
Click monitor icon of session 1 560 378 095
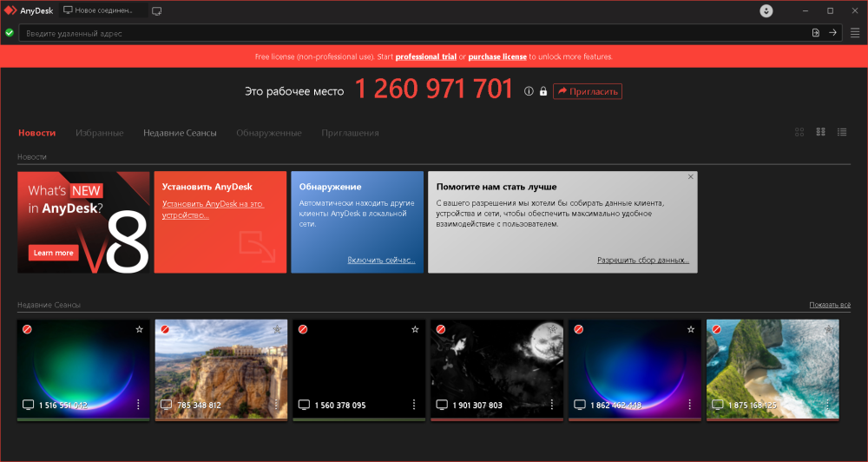click(304, 405)
